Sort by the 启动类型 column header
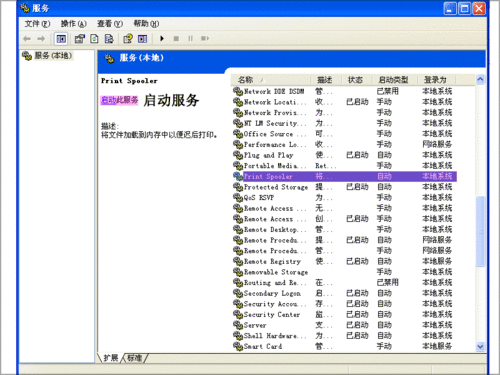The height and width of the screenshot is (375, 500). 395,80
